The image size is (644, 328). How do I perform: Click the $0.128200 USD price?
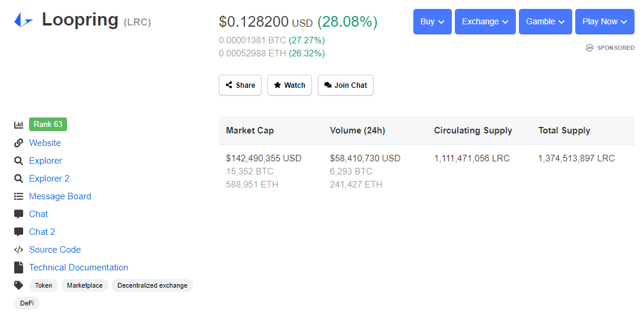[266, 22]
